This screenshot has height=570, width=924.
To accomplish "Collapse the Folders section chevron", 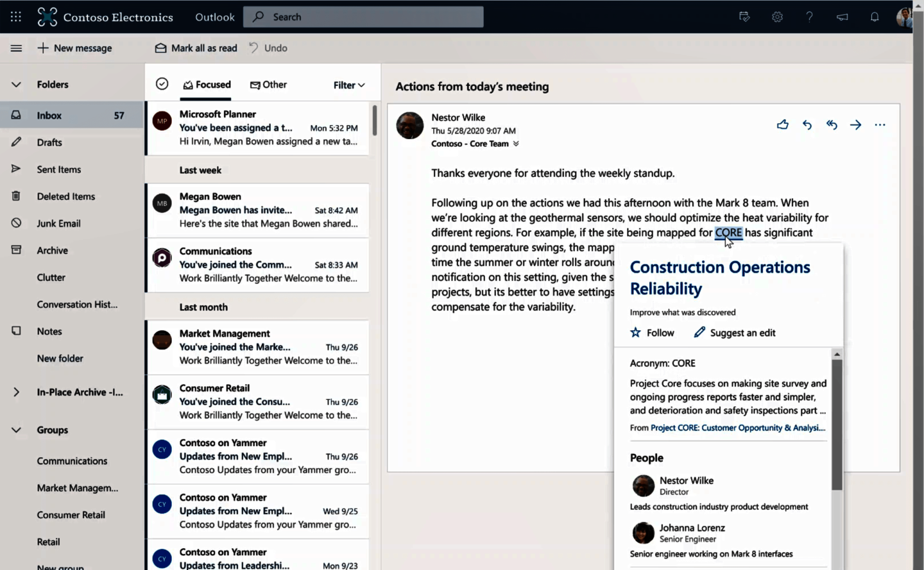I will pyautogui.click(x=16, y=85).
